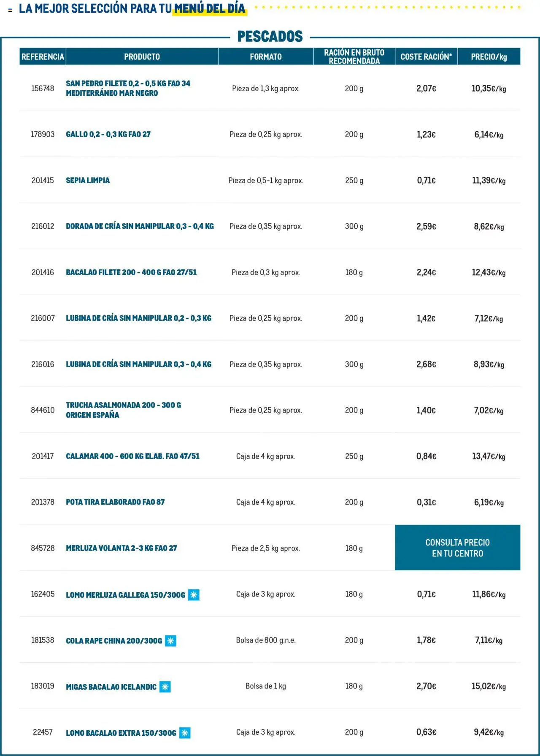Click reference number 216012
The image size is (540, 756).
tap(43, 226)
